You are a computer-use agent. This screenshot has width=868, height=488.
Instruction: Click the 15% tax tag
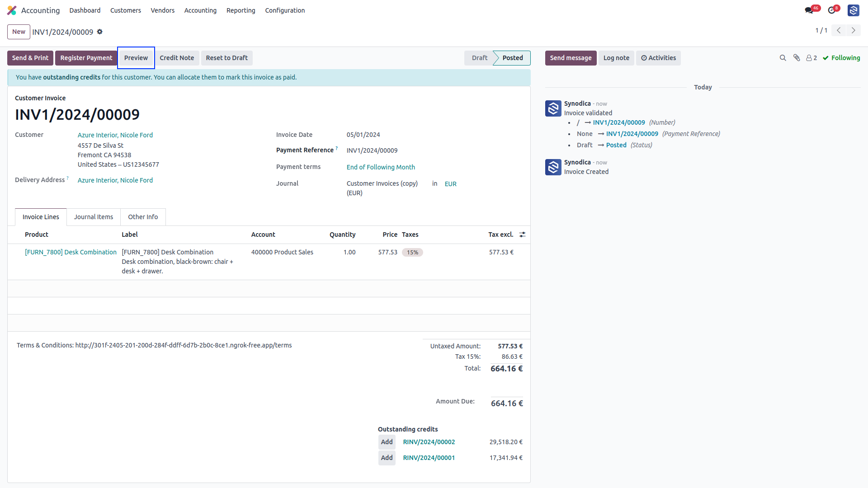tap(412, 253)
